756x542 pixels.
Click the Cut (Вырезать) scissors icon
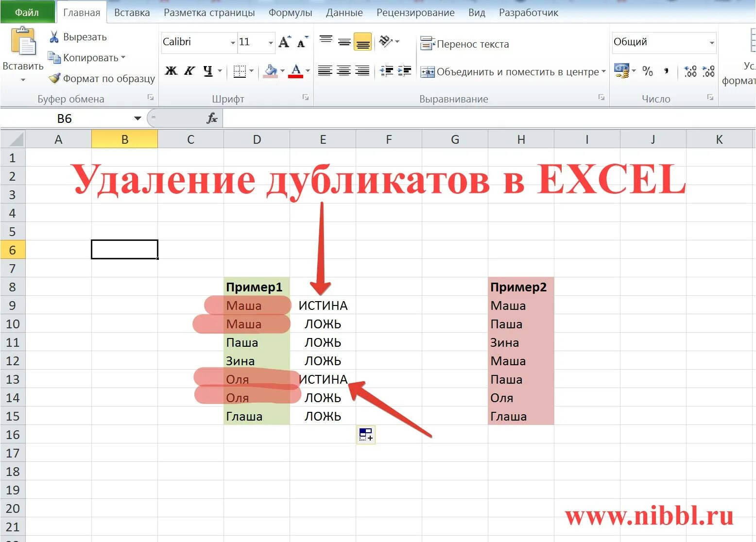point(54,37)
